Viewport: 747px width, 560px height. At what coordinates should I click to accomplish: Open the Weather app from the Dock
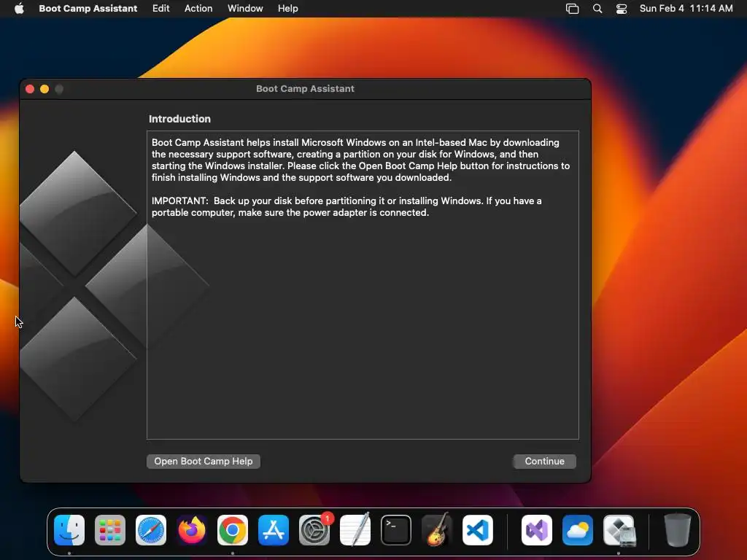pos(578,530)
